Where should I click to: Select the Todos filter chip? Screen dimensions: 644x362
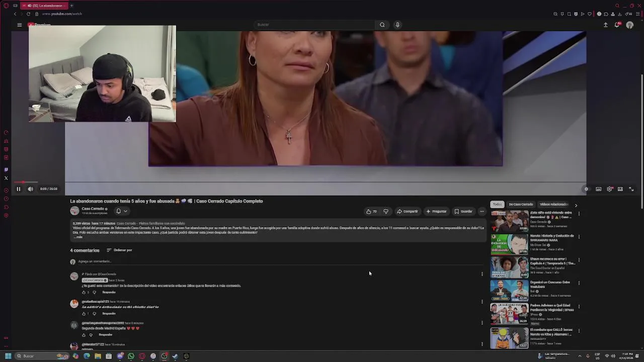click(x=497, y=205)
